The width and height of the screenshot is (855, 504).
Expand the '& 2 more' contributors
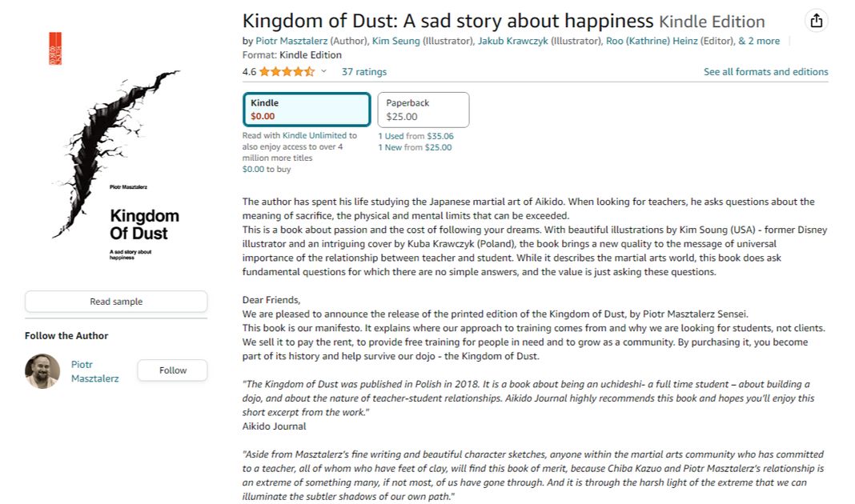coord(758,41)
